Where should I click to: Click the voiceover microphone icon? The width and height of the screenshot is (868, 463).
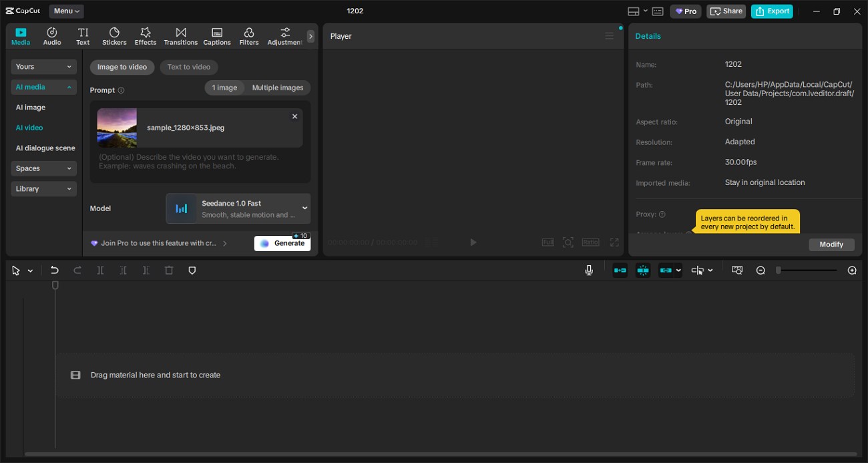[x=589, y=270]
